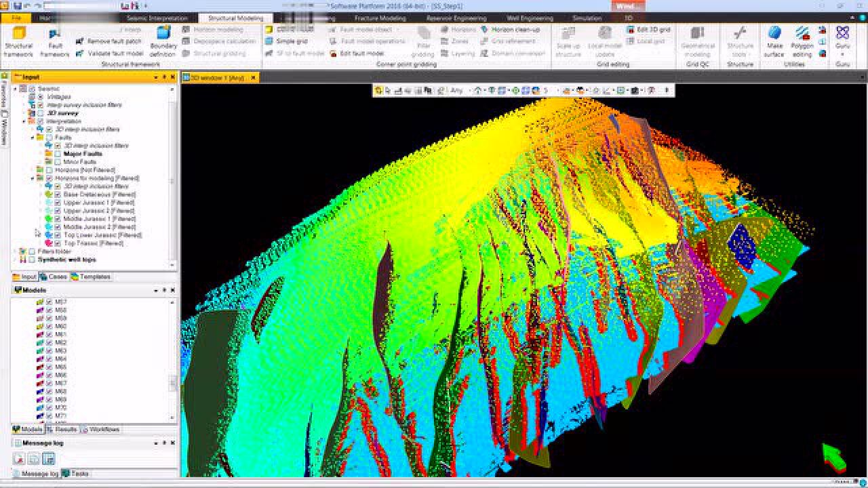Toggle the Top Triassic horizon checkbox
This screenshot has width=868, height=488.
pyautogui.click(x=58, y=243)
